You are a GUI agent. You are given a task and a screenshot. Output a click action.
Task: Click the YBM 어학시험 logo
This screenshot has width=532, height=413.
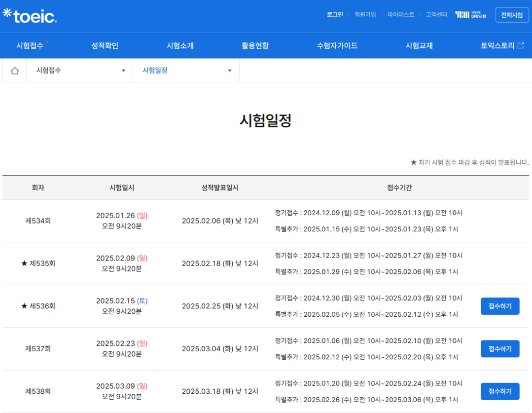coord(470,15)
